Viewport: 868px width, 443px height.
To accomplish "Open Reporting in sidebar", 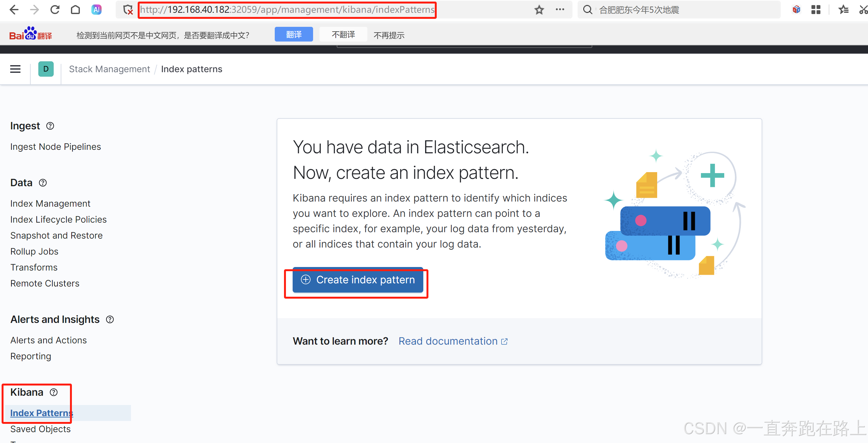I will (31, 356).
